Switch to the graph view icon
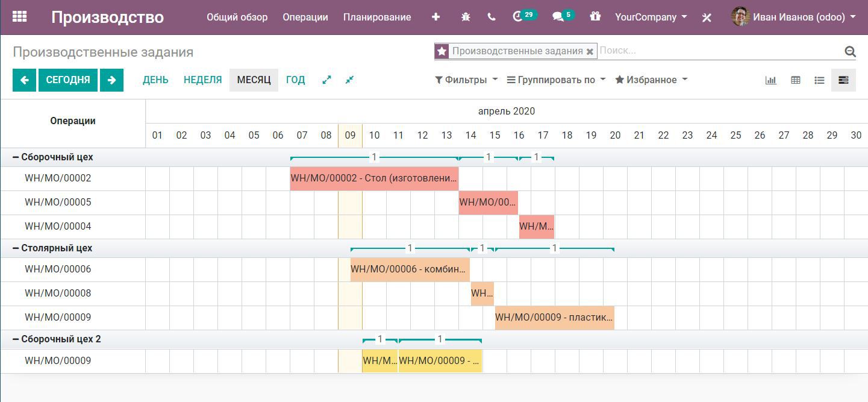 (x=771, y=80)
